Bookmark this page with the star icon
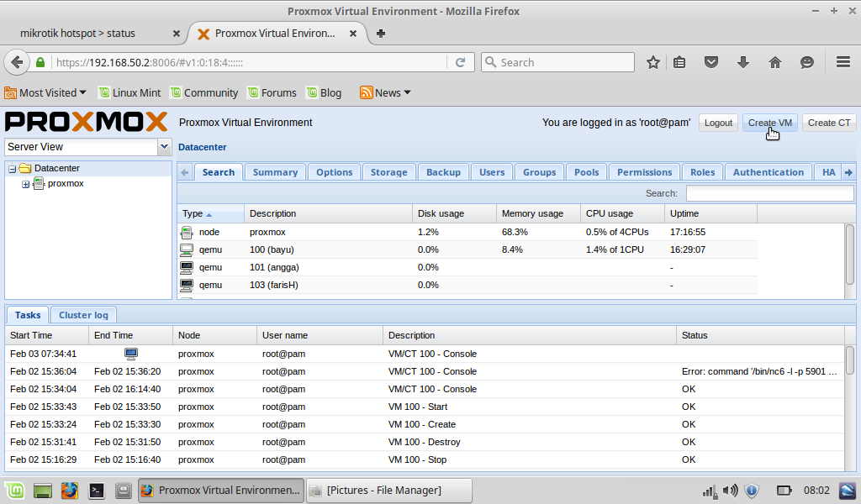The height and width of the screenshot is (504, 861). pos(652,62)
